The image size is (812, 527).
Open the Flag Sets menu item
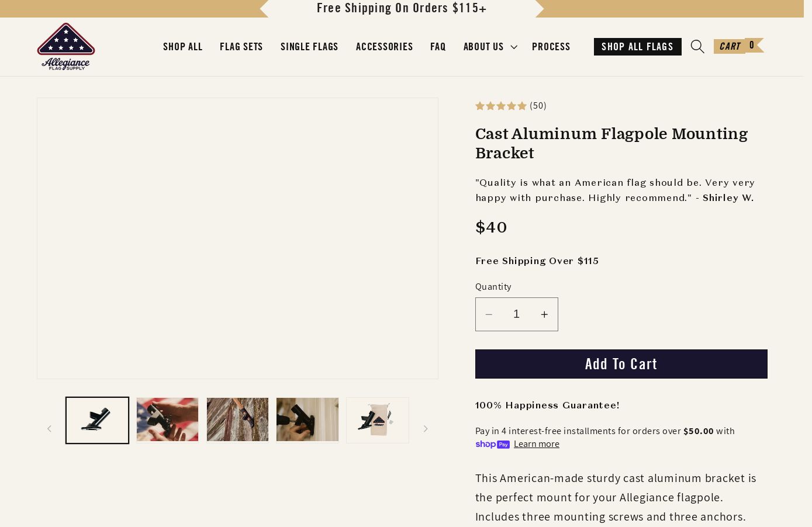[x=241, y=47]
